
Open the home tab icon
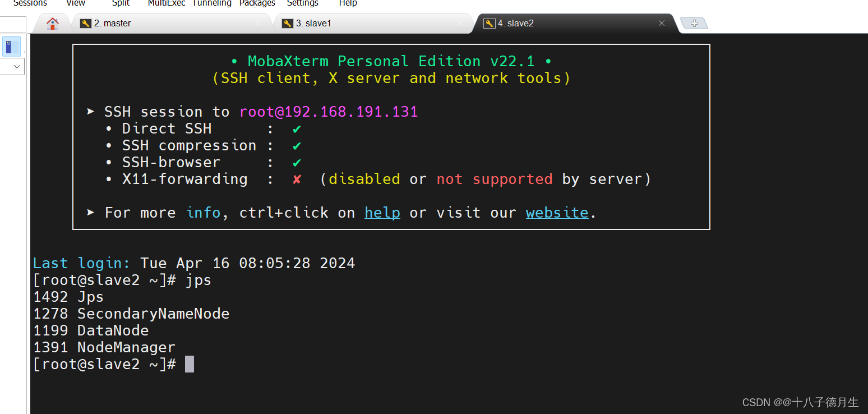tap(53, 24)
